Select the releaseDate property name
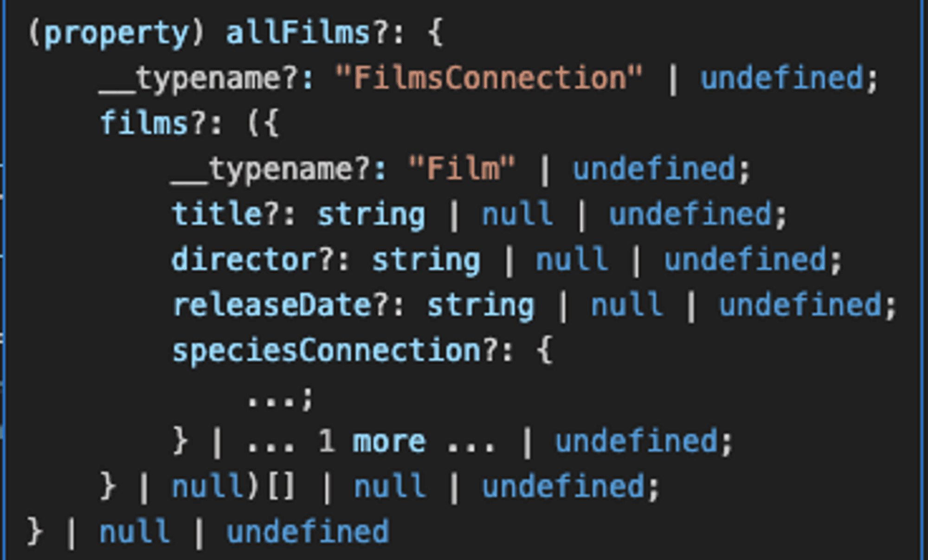Screen dimensions: 928x560 coord(271,305)
